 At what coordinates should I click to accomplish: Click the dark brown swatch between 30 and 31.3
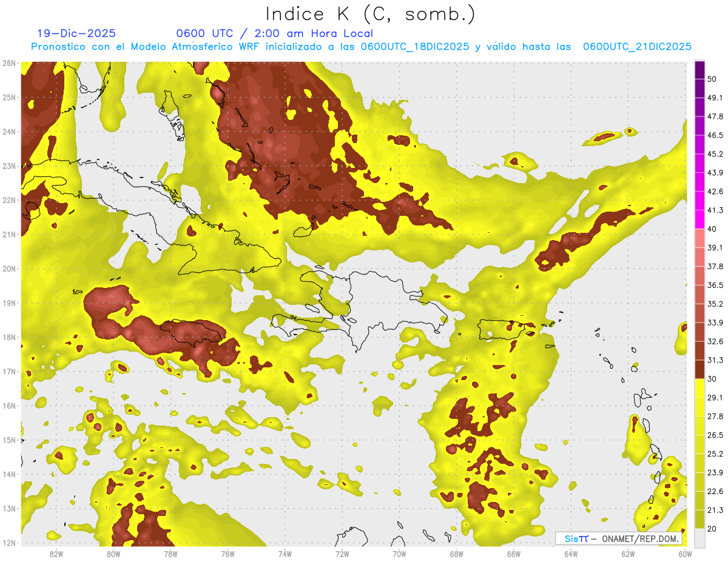699,369
